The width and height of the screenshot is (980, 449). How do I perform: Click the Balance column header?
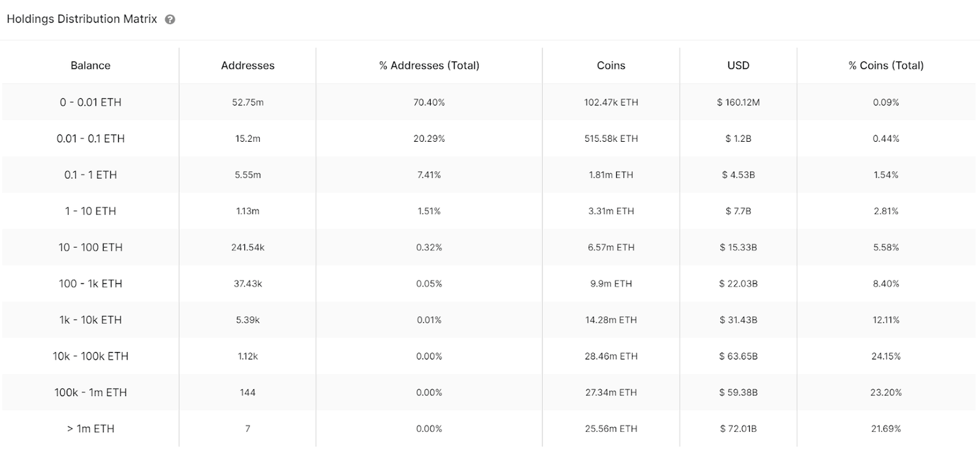(91, 65)
